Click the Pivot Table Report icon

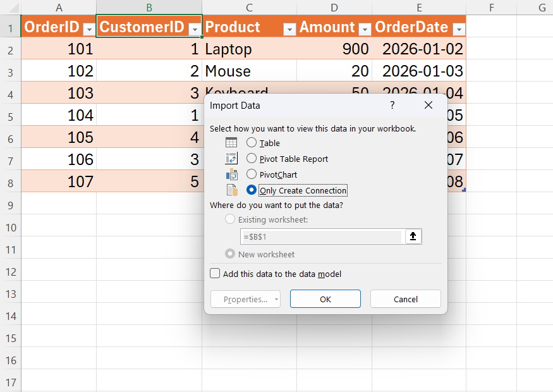[x=231, y=159]
